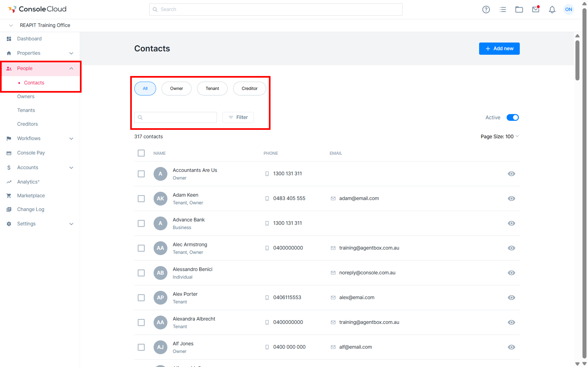Open the Page Size 100 dropdown

coord(500,136)
